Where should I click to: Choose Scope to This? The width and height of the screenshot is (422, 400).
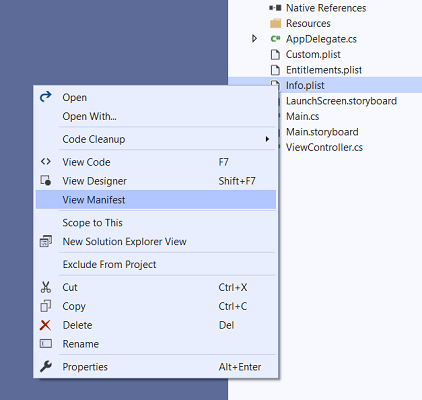click(x=92, y=223)
